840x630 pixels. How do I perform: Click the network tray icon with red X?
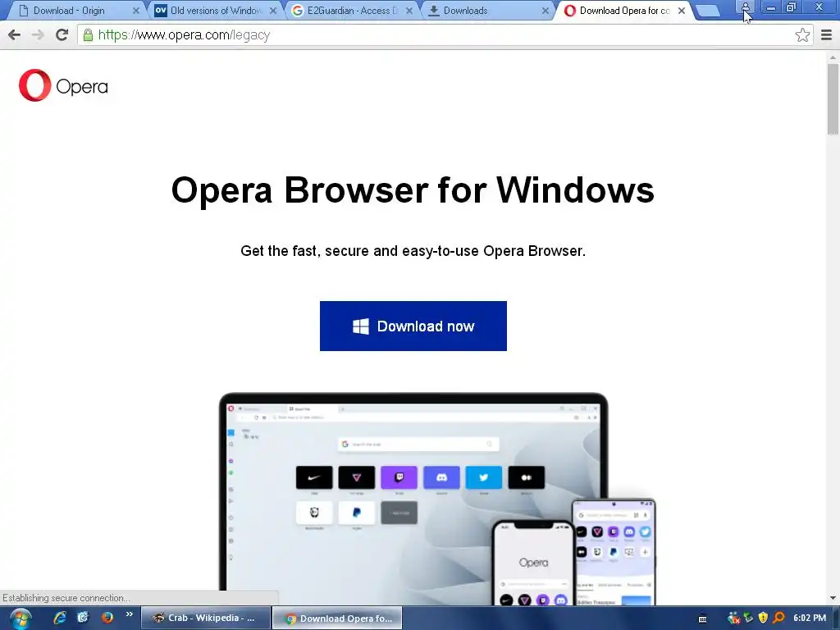[733, 619]
